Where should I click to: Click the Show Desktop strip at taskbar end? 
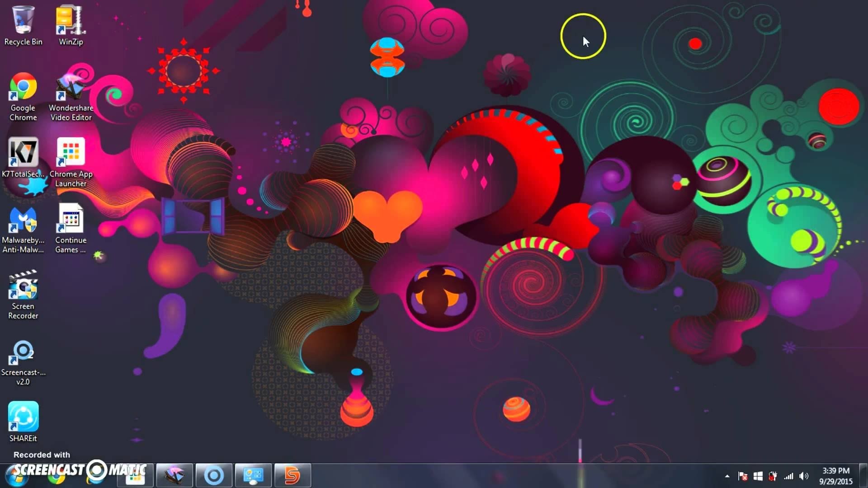(x=863, y=476)
